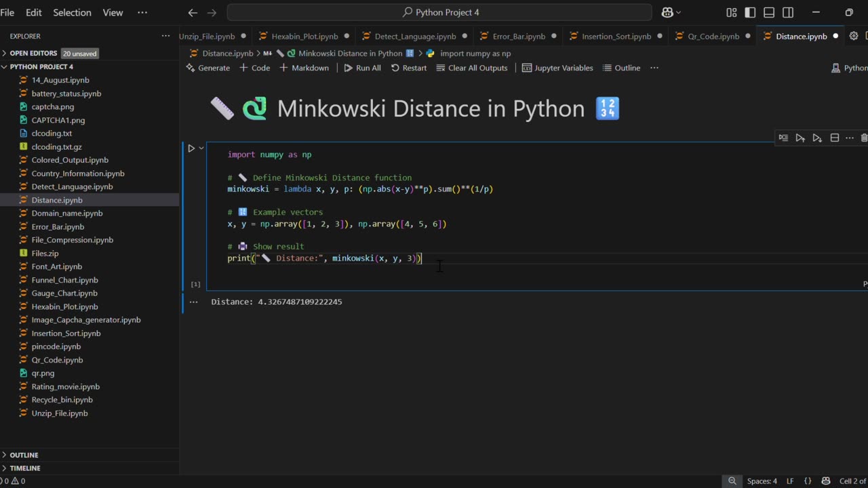Add a new Code cell

coord(254,68)
